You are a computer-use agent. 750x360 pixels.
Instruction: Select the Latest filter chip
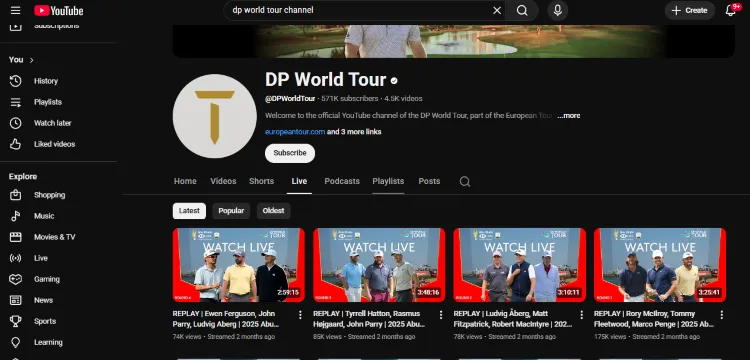pyautogui.click(x=189, y=211)
